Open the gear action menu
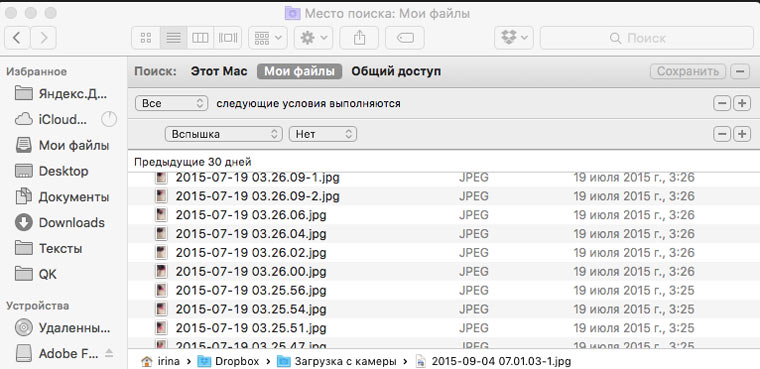This screenshot has width=760, height=369. click(314, 38)
